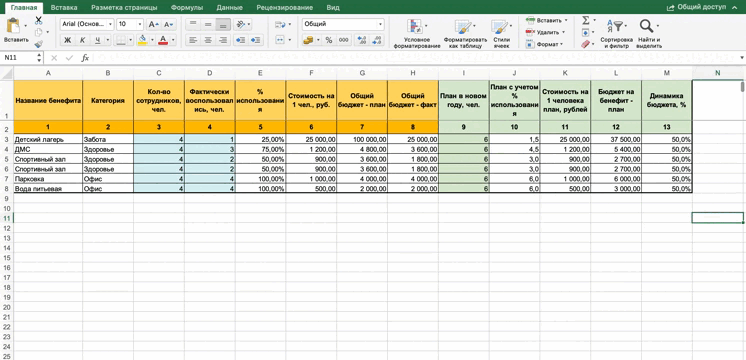Apply red font color with letter A
Viewport: 746px width, 360px height.
163,39
